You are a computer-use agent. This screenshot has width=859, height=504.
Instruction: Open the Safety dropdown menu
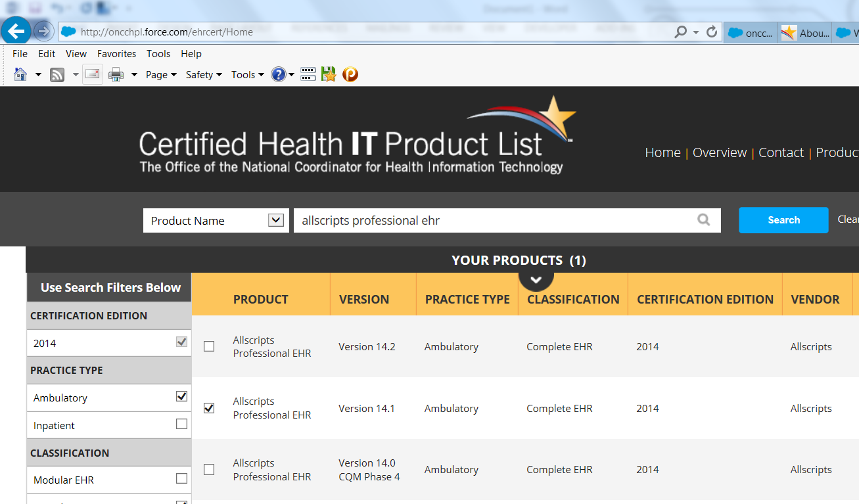pos(204,75)
